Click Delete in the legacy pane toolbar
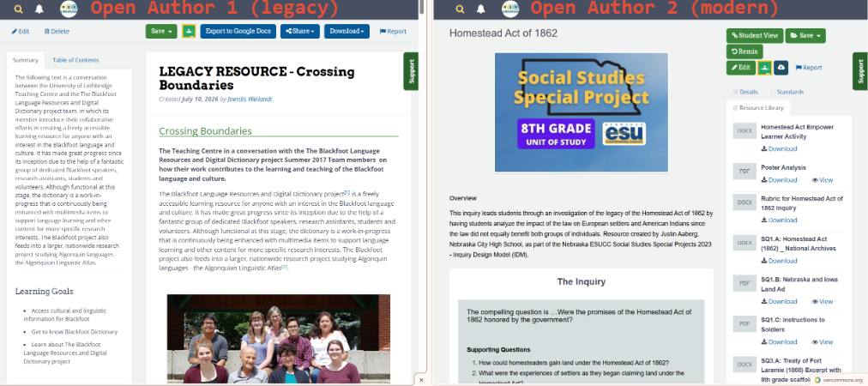This screenshot has height=386, width=868. tap(57, 32)
